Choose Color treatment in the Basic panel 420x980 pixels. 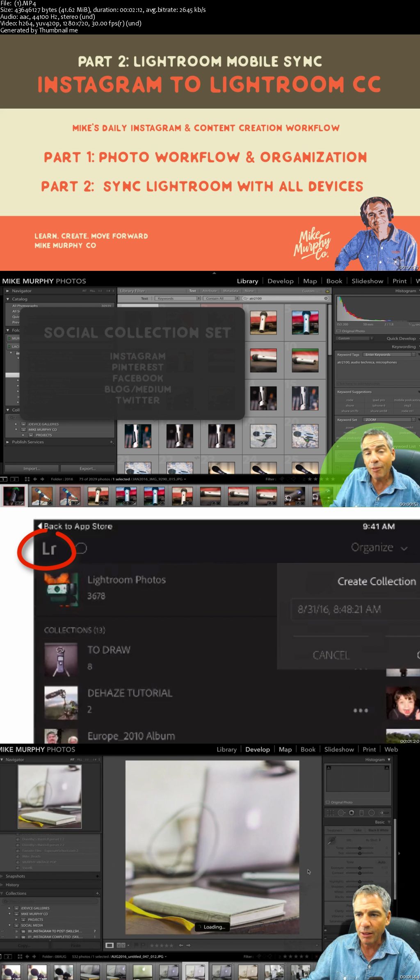[358, 830]
